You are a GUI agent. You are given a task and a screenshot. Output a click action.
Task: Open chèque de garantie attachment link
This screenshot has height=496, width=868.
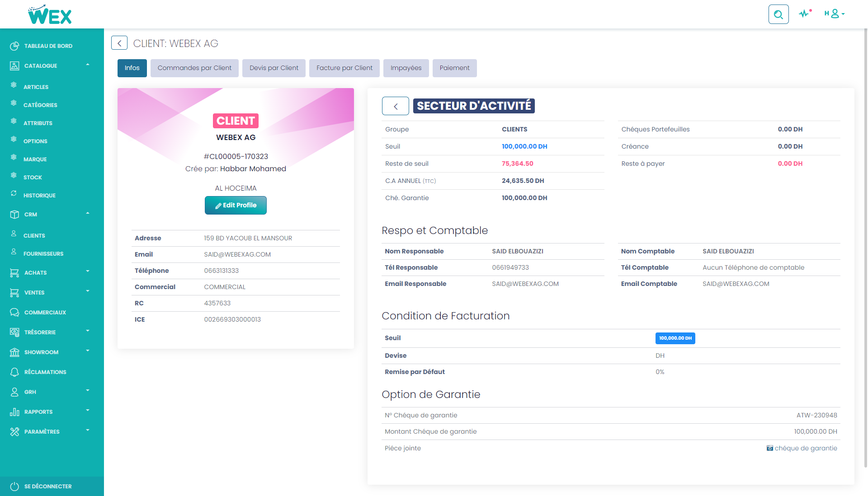coord(802,448)
